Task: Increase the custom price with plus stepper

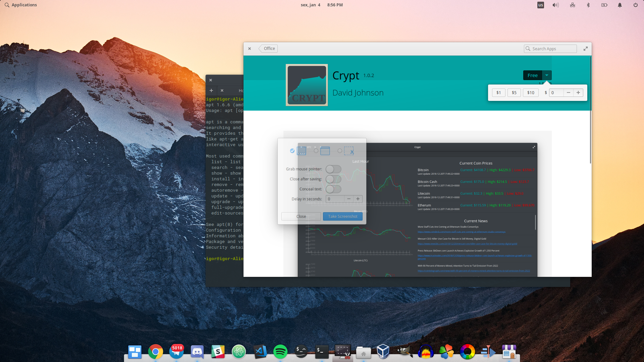Action: click(x=578, y=93)
